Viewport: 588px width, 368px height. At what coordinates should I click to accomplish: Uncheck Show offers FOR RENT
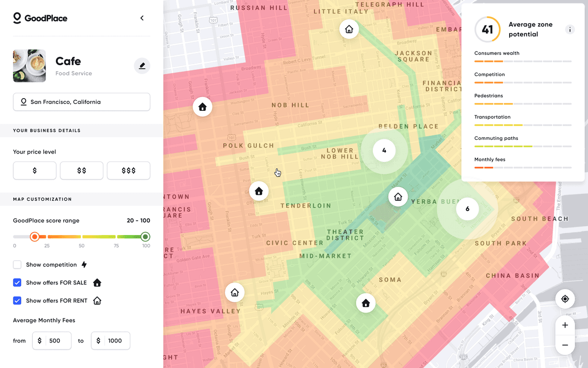click(17, 300)
